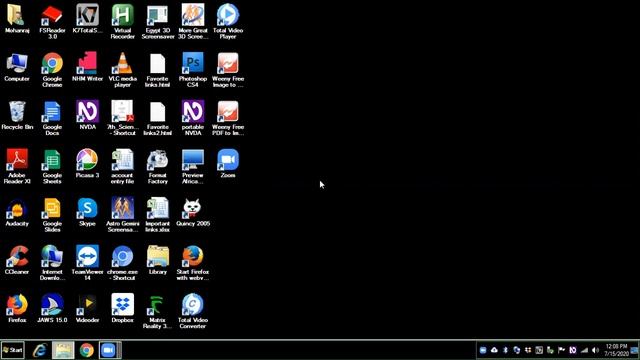Open the NVDA icon in system tray
640x360 pixels.
573,350
